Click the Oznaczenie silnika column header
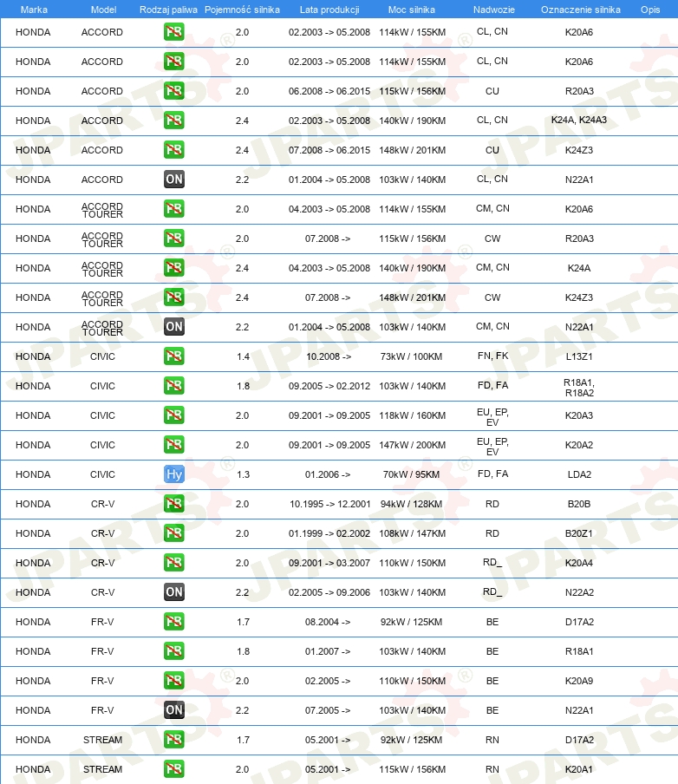The height and width of the screenshot is (784, 678). click(581, 10)
